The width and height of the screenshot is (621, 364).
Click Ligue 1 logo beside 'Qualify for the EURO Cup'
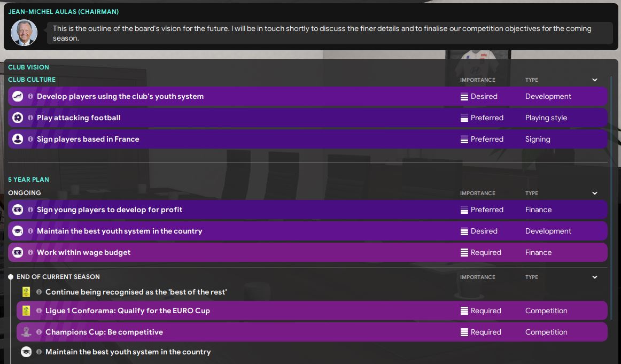26,311
